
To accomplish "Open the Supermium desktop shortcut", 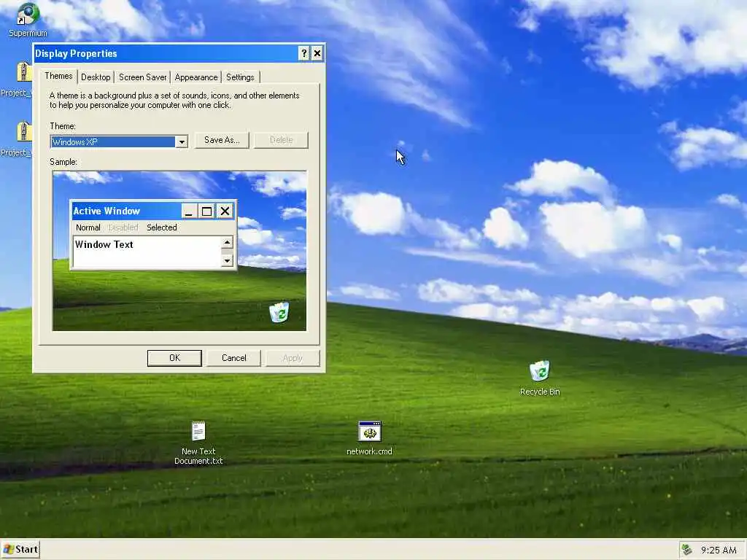I will pyautogui.click(x=28, y=19).
